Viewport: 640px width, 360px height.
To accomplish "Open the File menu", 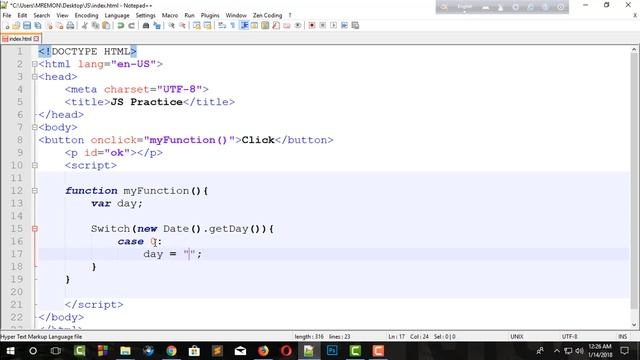I will click(7, 15).
